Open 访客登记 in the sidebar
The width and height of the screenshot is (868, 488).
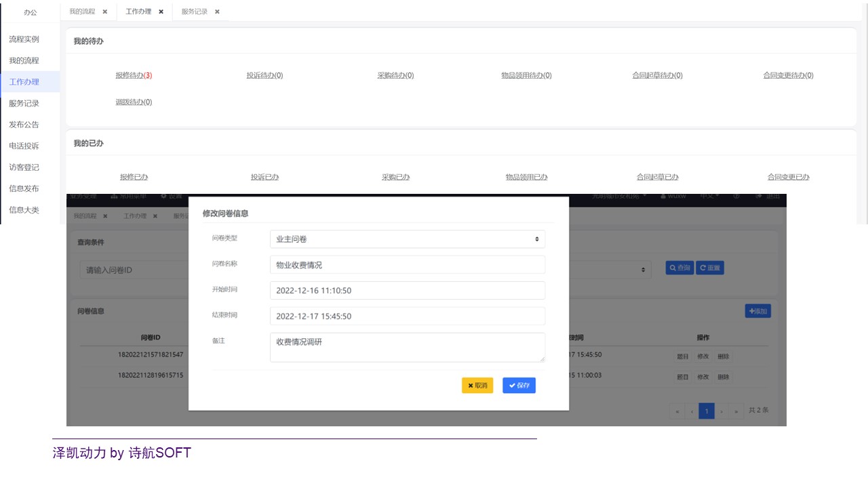click(24, 167)
